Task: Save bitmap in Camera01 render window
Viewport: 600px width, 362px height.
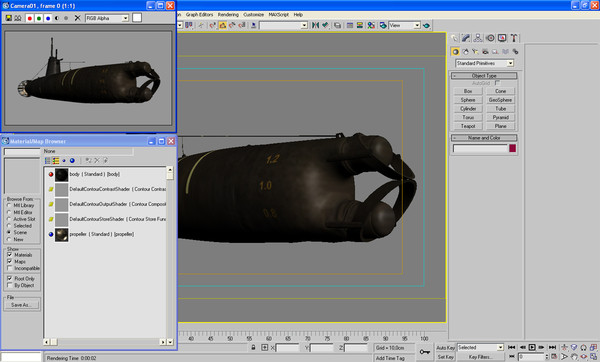Action: click(8, 18)
